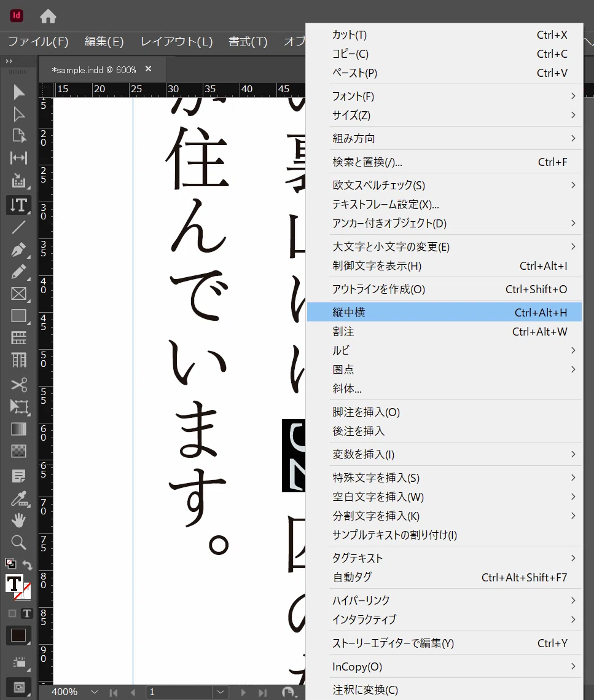Select the Pen tool

click(18, 250)
